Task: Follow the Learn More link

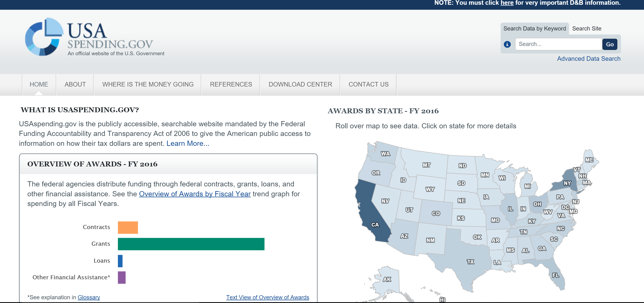Action: [188, 143]
